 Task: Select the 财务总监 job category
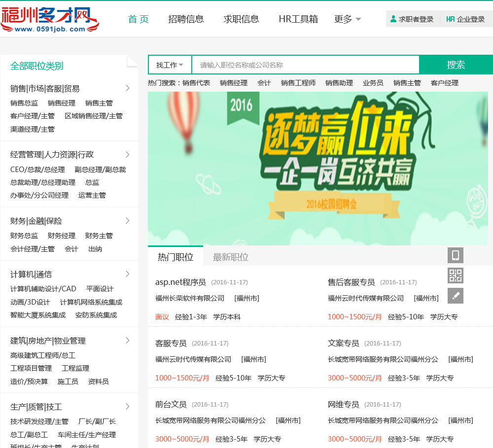(24, 236)
